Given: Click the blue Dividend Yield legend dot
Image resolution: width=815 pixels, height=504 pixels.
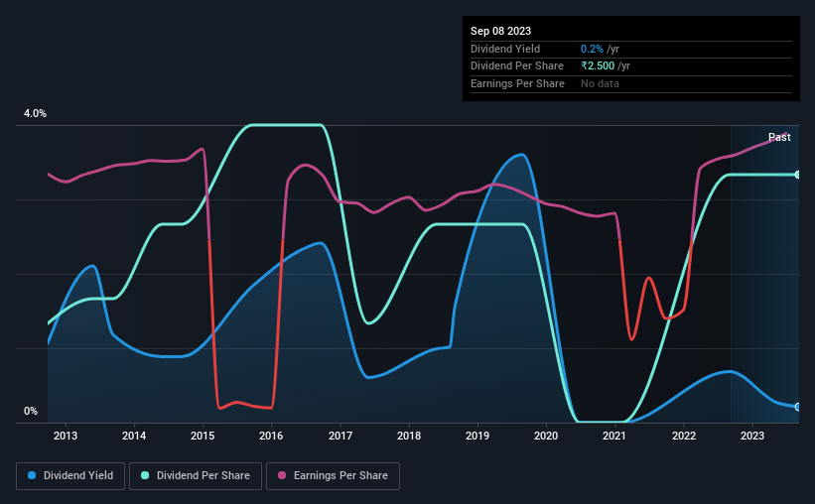Looking at the screenshot, I should tap(32, 475).
